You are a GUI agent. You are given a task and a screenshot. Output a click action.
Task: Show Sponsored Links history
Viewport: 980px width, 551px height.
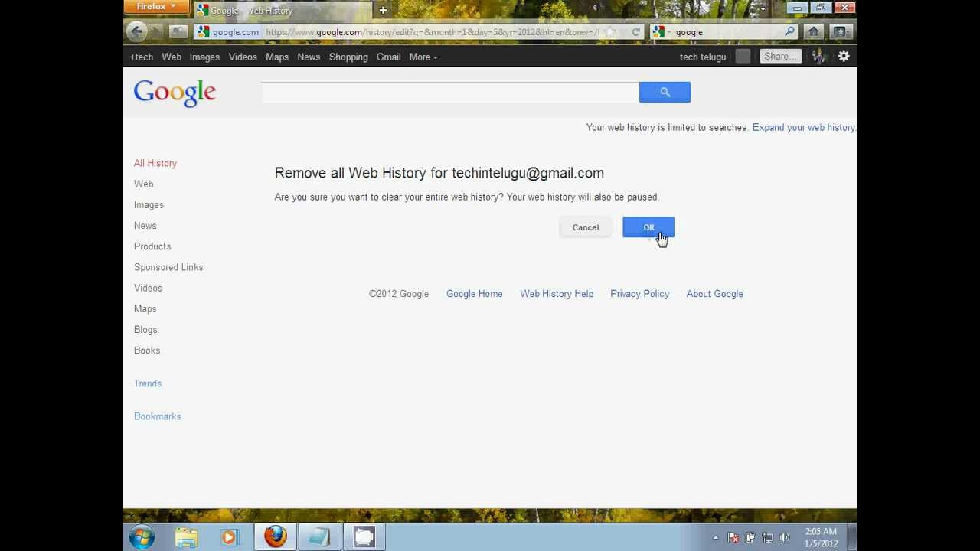[x=168, y=267]
